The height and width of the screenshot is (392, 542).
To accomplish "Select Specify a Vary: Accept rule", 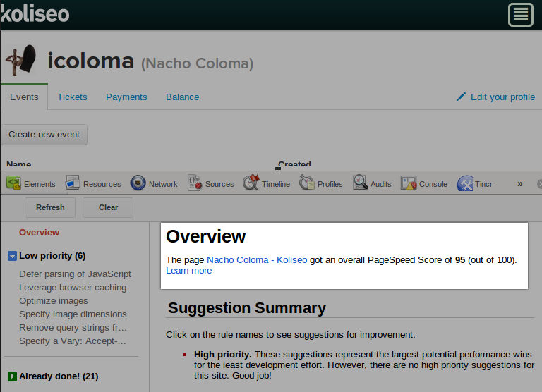I will click(x=73, y=341).
